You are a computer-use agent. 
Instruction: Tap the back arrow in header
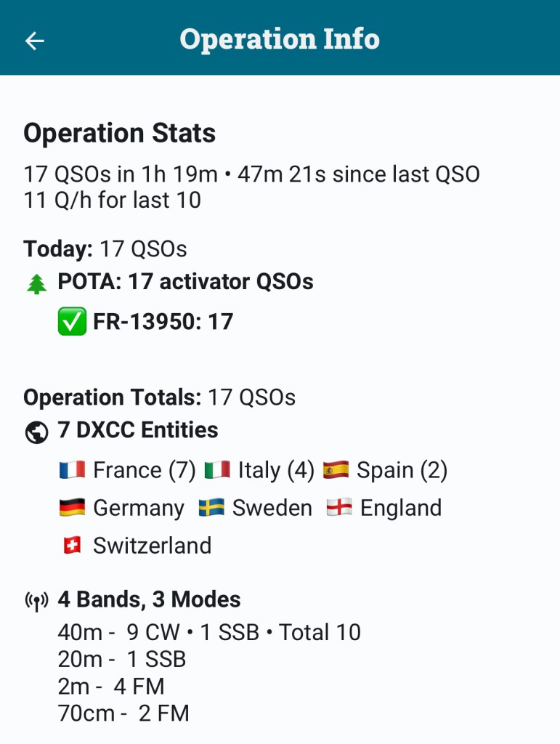coord(35,41)
